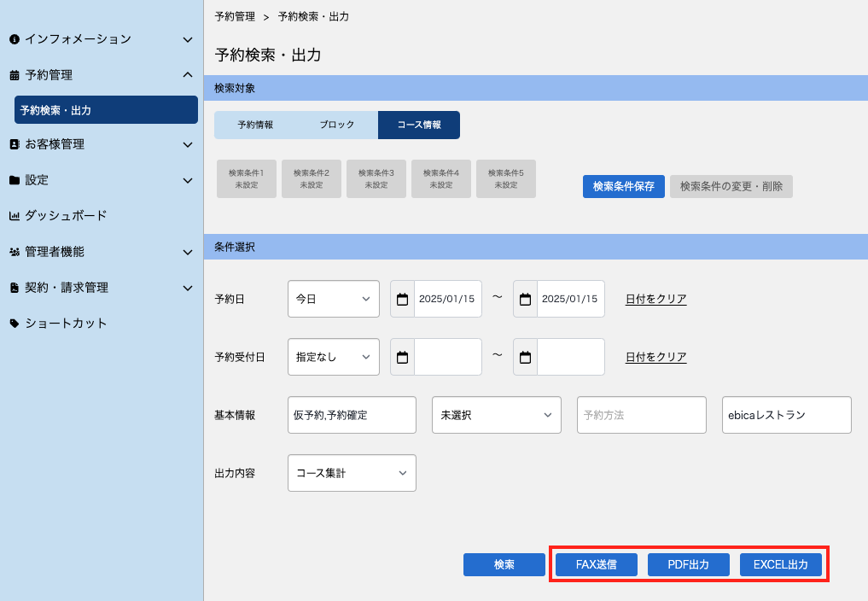Image resolution: width=868 pixels, height=601 pixels.
Task: Click the ebicaレストラン store field
Action: coord(787,415)
